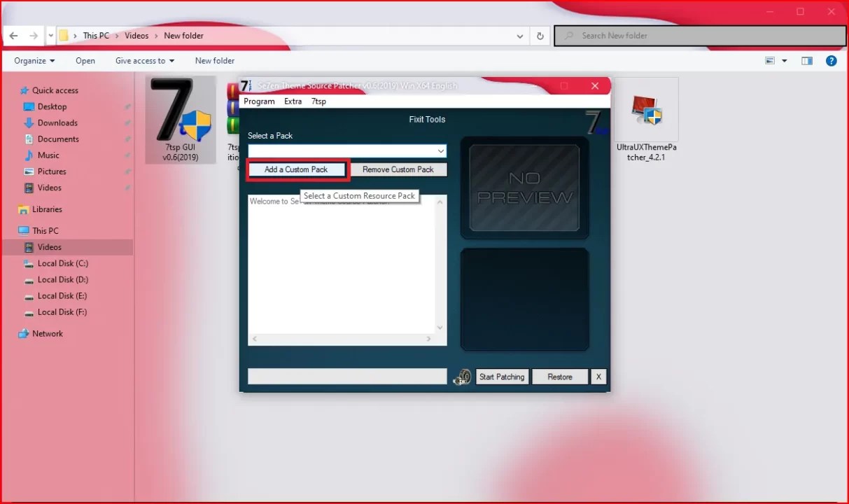Select Local Disk (C:) in navigation pane

[62, 263]
